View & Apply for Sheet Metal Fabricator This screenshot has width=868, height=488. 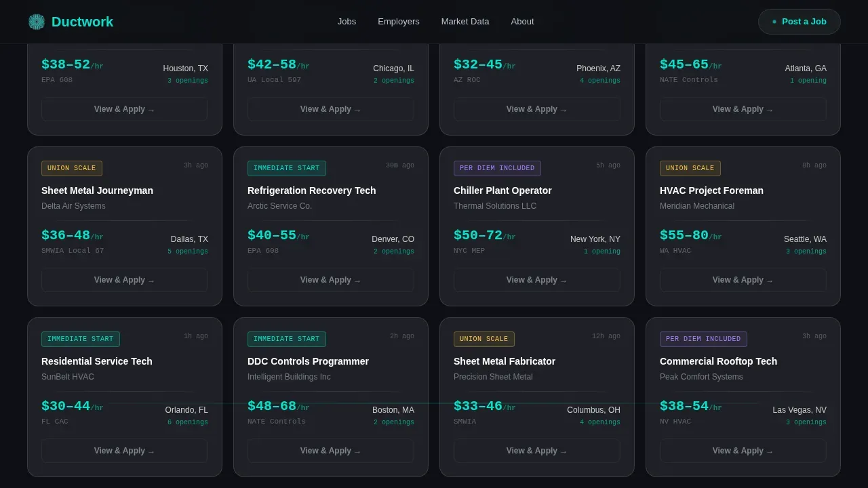[537, 451]
